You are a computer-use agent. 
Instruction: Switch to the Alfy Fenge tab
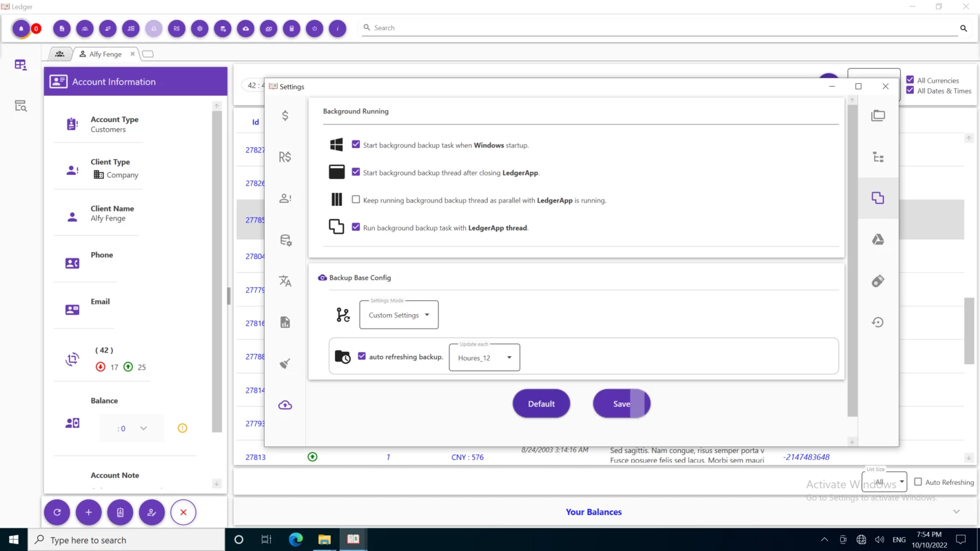tap(101, 54)
